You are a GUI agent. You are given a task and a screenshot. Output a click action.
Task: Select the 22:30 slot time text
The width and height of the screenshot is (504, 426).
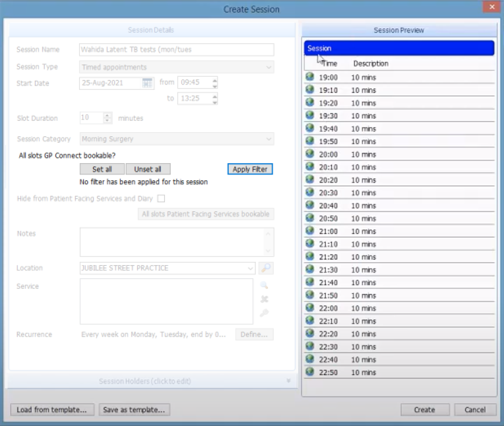click(328, 347)
